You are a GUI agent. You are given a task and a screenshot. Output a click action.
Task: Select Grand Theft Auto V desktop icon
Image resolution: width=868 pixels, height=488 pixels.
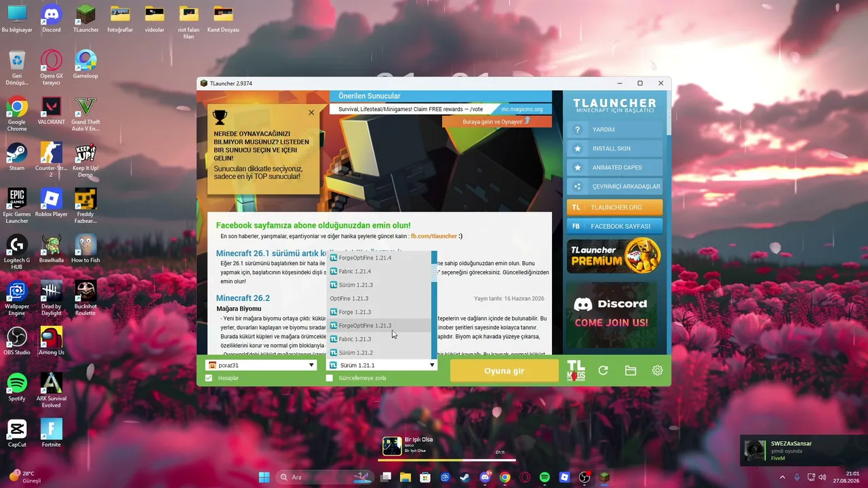pyautogui.click(x=85, y=113)
